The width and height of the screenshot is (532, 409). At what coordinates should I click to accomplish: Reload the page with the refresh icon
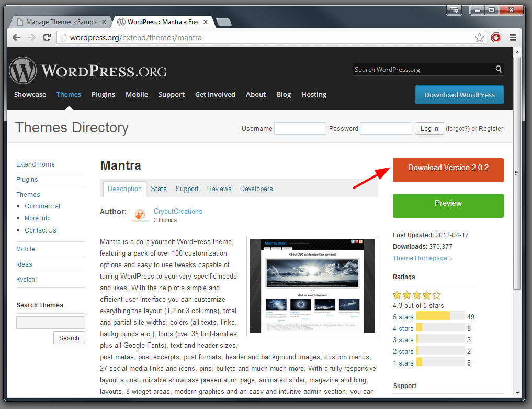[47, 37]
